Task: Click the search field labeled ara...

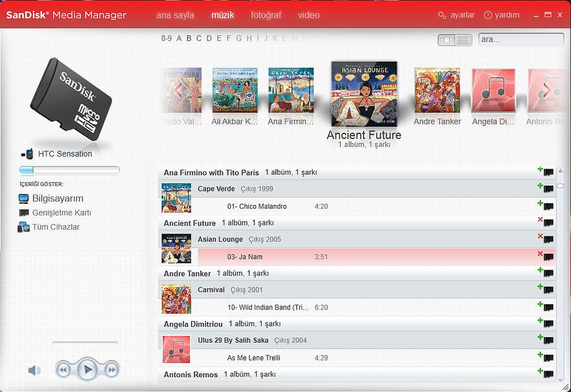Action: 520,40
